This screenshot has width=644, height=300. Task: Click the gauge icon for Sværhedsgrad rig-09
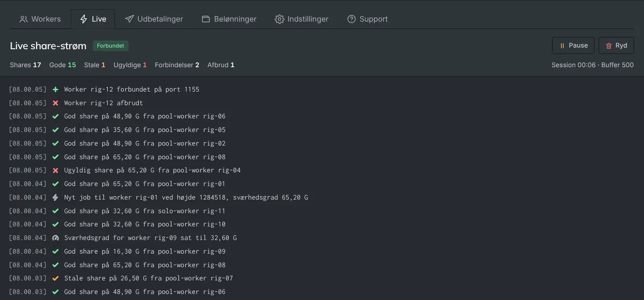pos(56,238)
